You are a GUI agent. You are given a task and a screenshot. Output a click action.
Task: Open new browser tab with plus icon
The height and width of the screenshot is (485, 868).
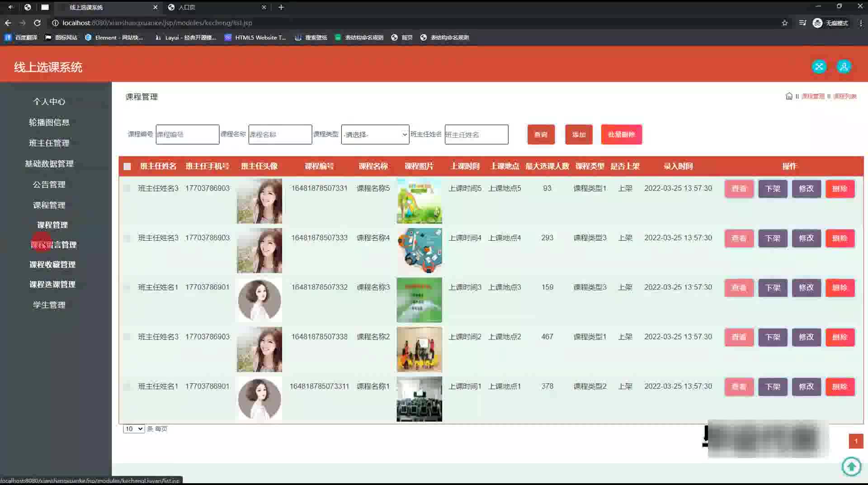click(281, 7)
